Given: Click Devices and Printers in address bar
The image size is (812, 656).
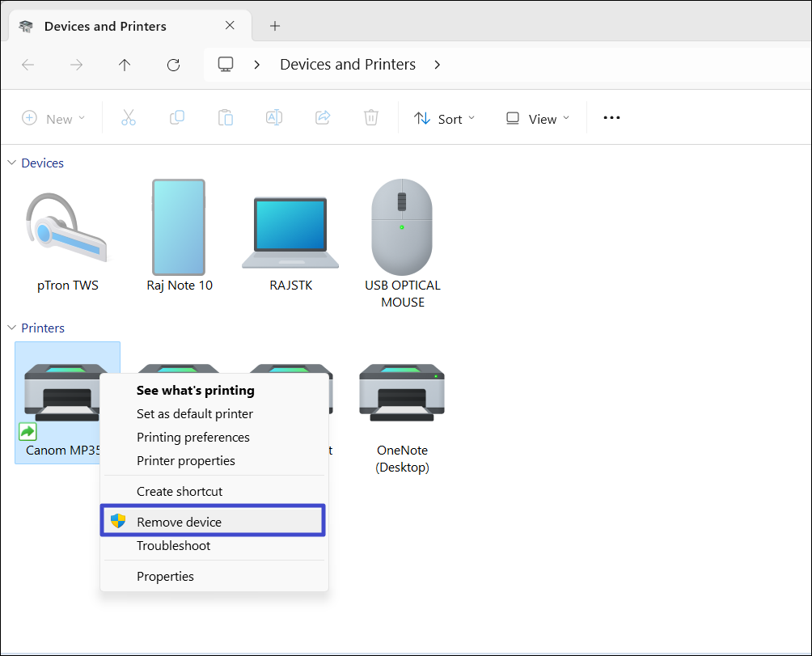Looking at the screenshot, I should 348,65.
